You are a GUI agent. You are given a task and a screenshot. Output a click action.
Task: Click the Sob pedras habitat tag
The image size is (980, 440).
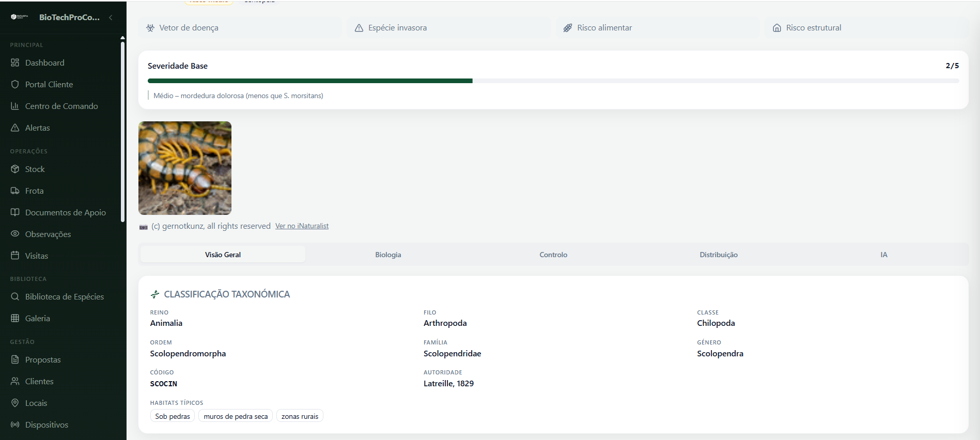pos(173,416)
